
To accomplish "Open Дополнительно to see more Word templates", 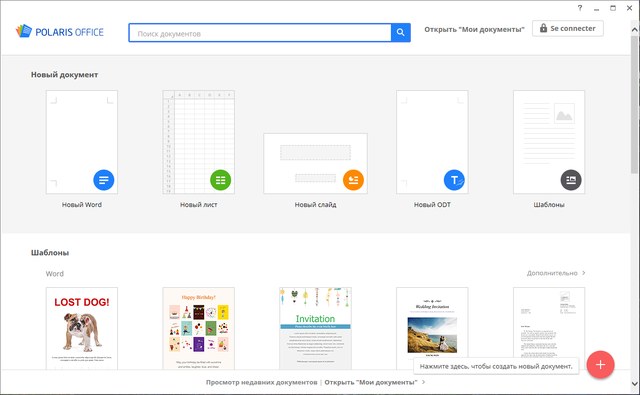I will coord(552,273).
